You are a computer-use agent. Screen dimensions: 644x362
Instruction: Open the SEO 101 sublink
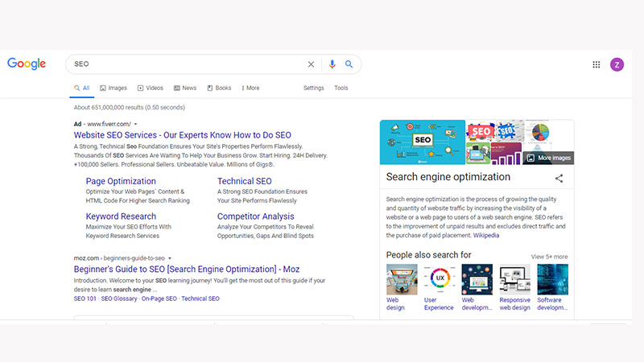(x=85, y=298)
